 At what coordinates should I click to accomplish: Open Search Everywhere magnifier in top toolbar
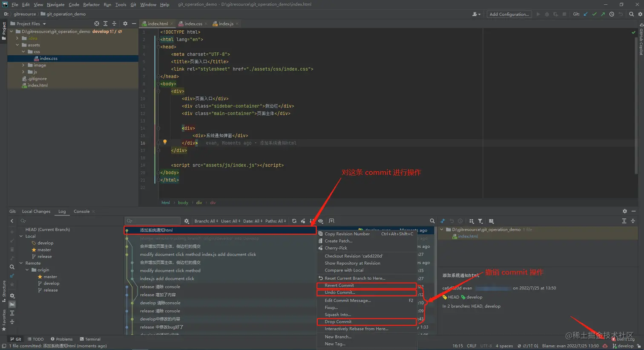click(631, 14)
